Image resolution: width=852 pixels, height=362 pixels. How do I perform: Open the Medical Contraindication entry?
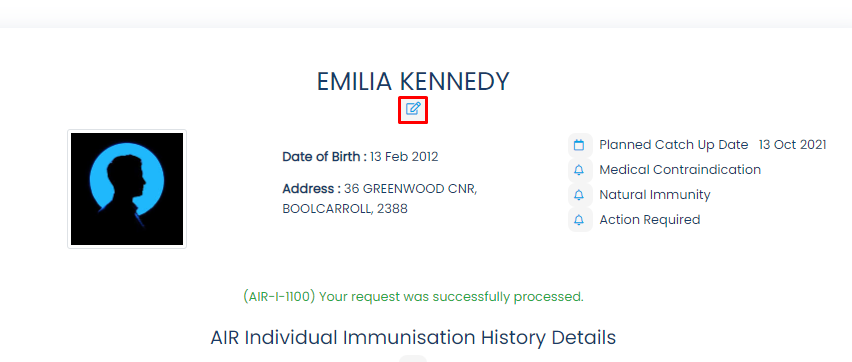[x=680, y=170]
